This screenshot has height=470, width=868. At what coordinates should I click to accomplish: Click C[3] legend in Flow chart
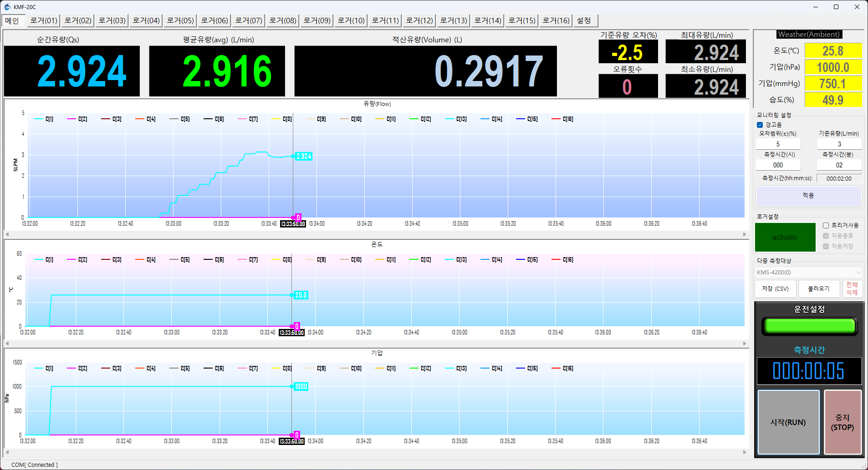point(111,119)
